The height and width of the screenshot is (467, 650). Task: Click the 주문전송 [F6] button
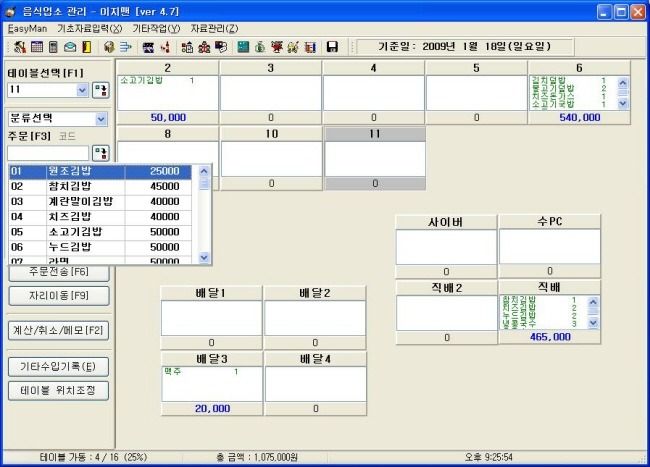(x=59, y=273)
